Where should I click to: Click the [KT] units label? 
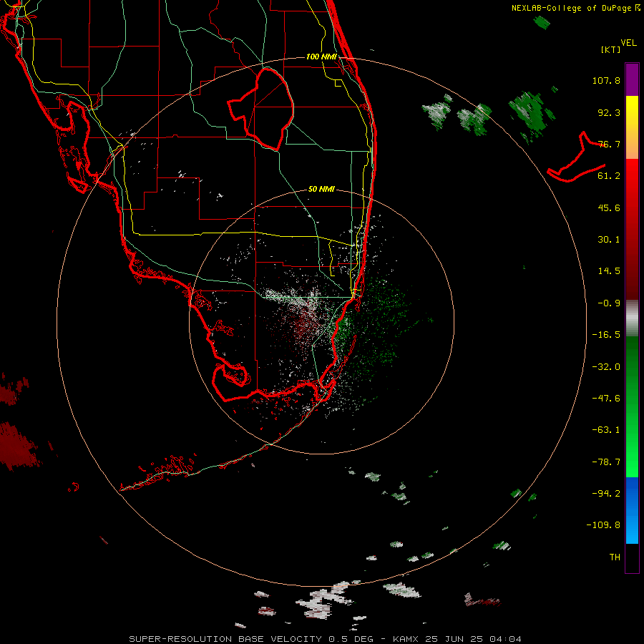tap(611, 49)
